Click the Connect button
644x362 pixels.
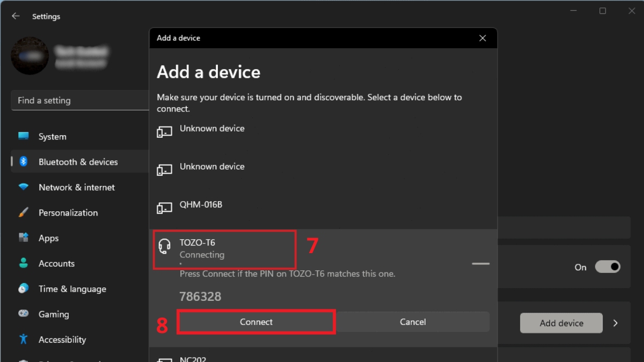coord(256,322)
